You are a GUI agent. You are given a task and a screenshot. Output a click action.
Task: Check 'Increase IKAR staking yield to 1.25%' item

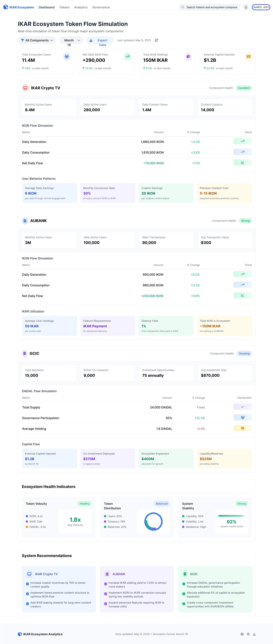105,584
